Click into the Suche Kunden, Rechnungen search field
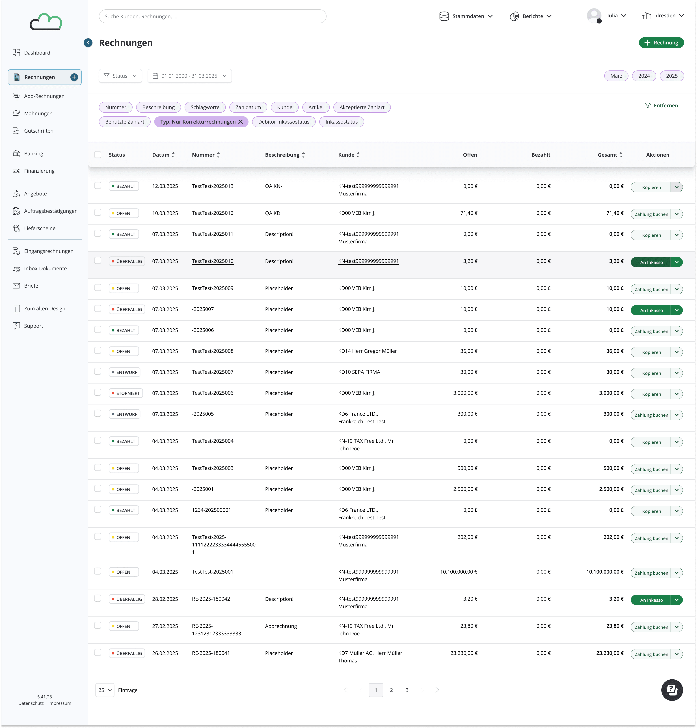 point(212,16)
